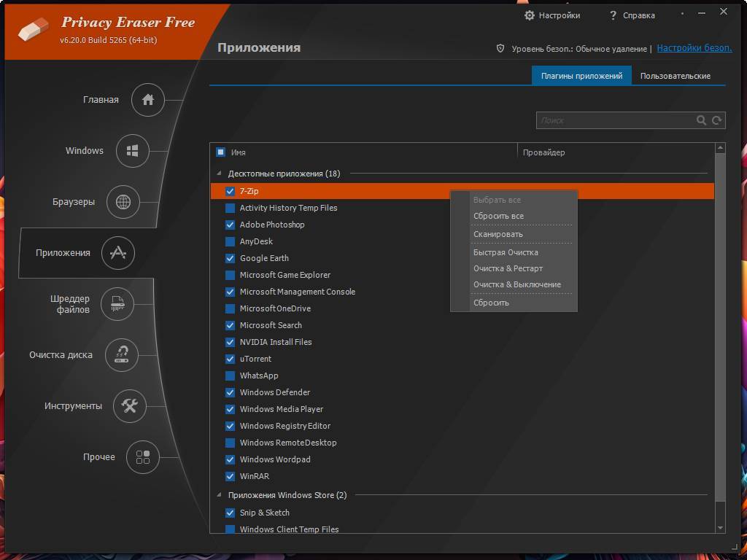This screenshot has width=747, height=560.
Task: Click the Настройки gear icon
Action: pyautogui.click(x=530, y=15)
